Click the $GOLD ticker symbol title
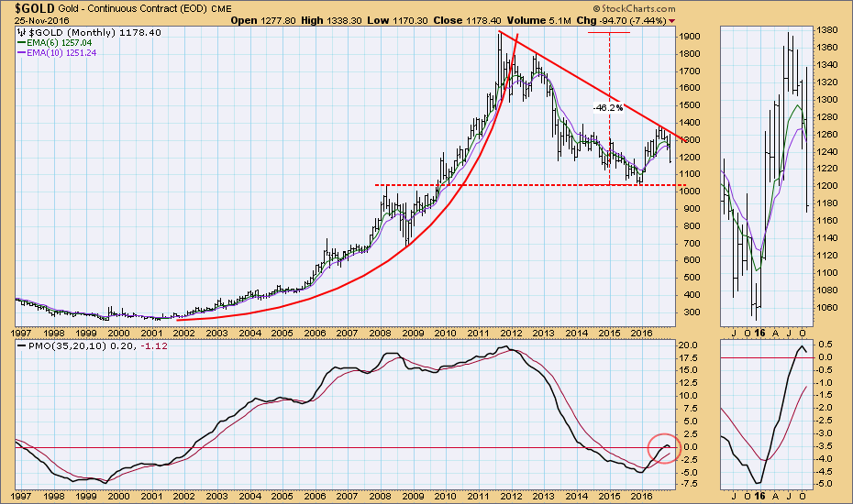This screenshot has height=504, width=853. tap(35, 8)
